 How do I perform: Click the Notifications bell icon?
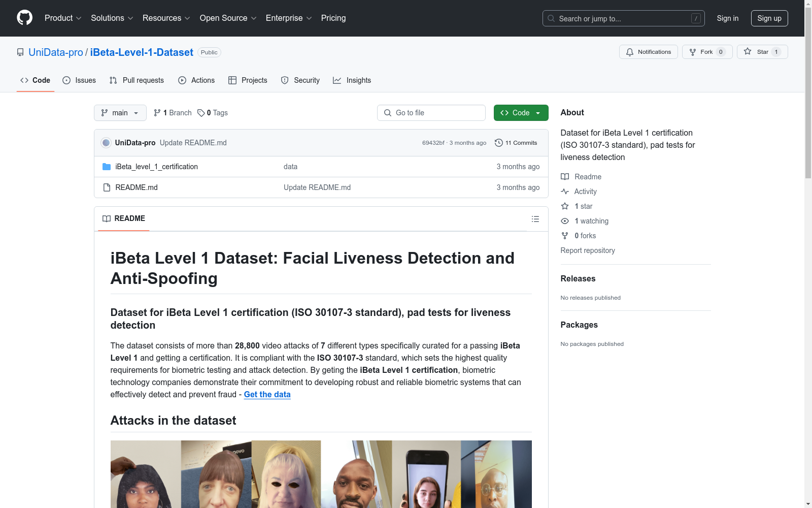point(630,52)
